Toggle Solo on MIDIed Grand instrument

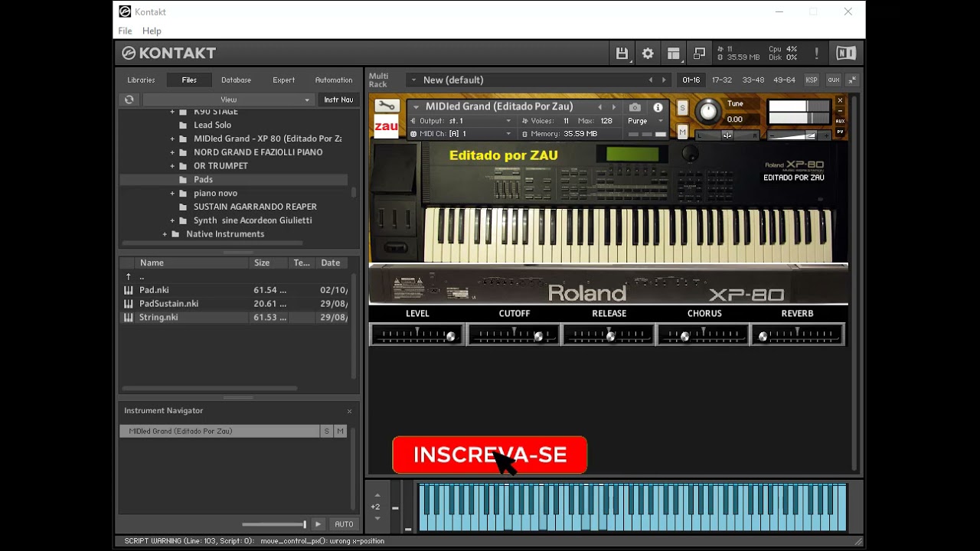point(682,108)
